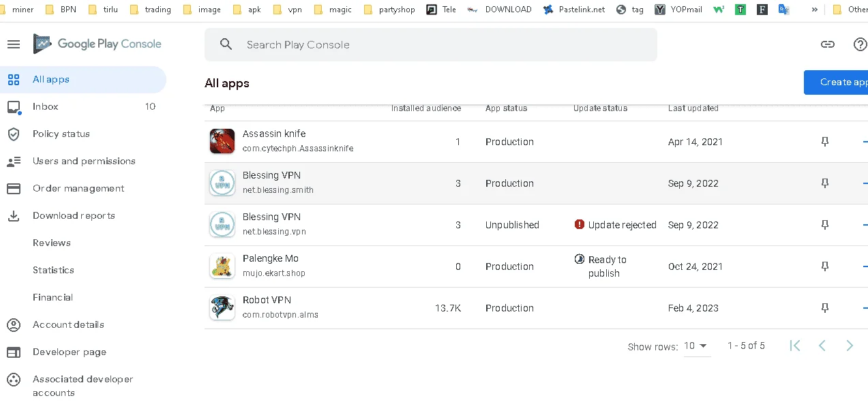Open the vpn bookmarks folder
Viewport: 868px width, 413px height.
287,10
